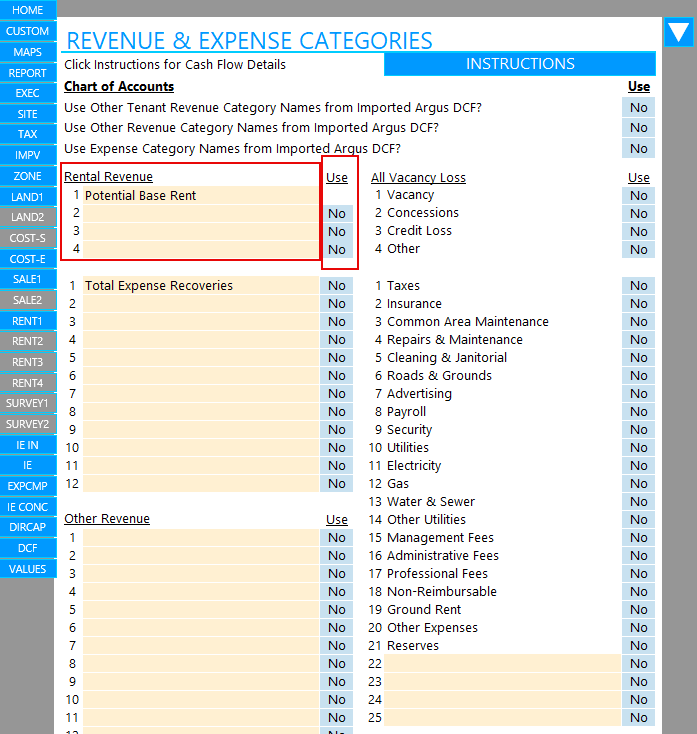
Task: Click the Chart of Accounts heading
Action: click(119, 87)
